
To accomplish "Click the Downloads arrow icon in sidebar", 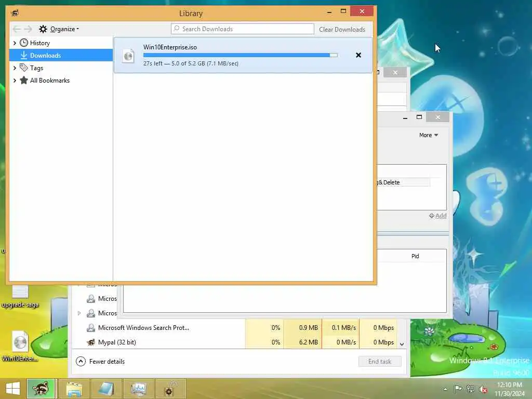I will [x=24, y=55].
